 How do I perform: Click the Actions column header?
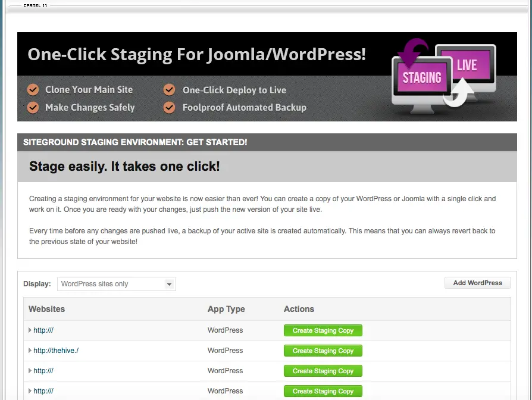tap(299, 309)
